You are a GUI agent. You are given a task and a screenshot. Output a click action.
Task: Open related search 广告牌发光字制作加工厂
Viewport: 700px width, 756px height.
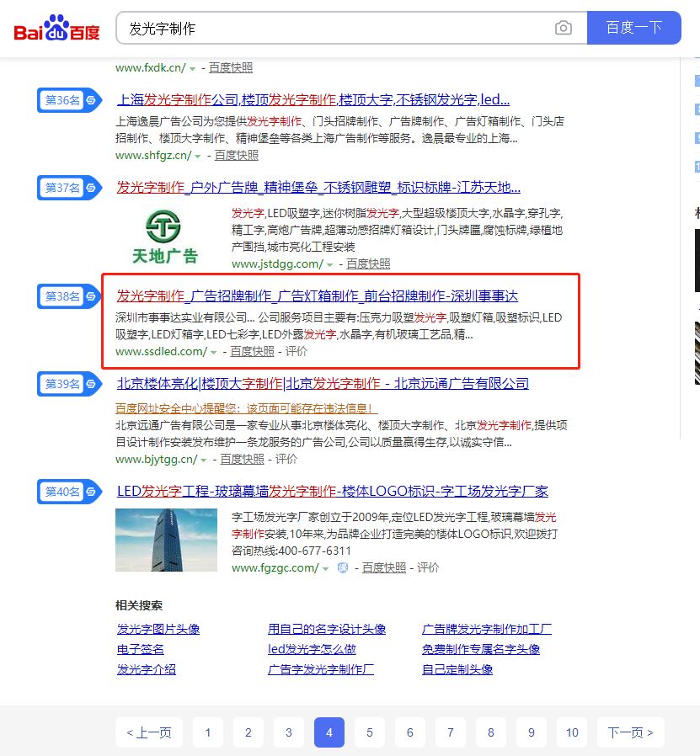click(x=487, y=629)
